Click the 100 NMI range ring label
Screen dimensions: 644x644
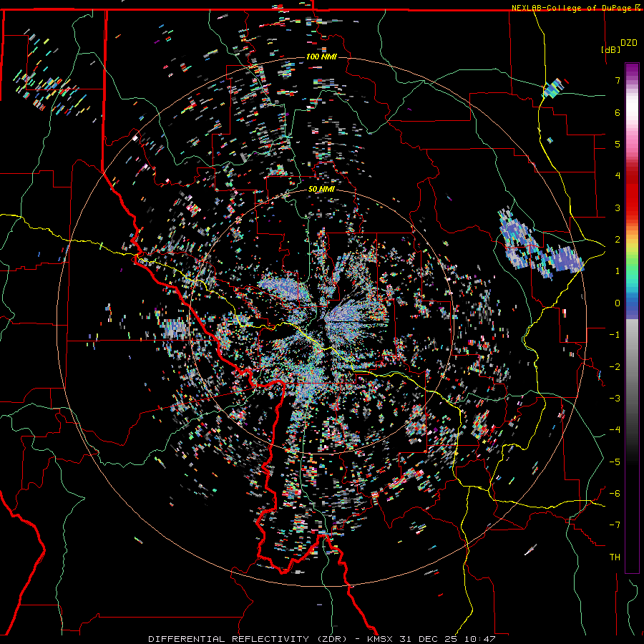321,57
